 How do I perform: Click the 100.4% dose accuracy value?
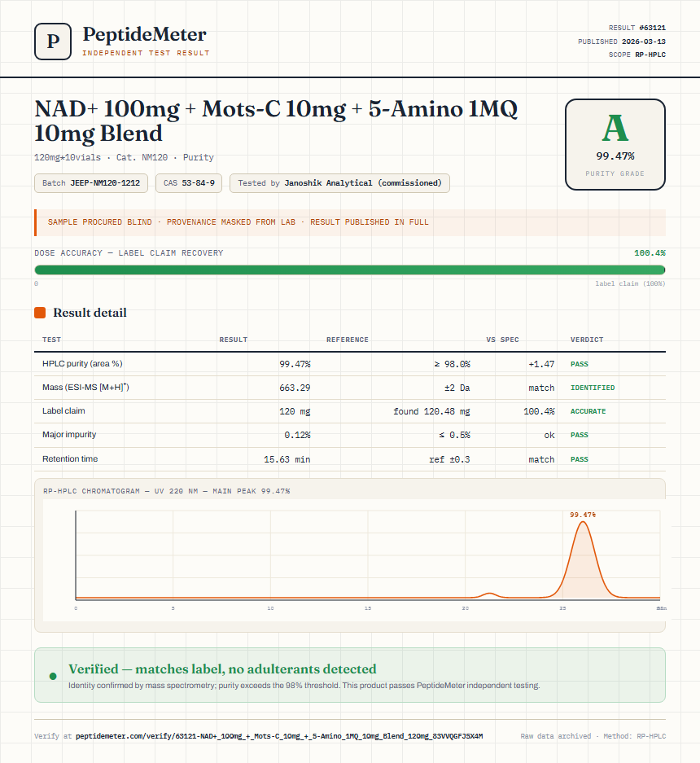click(650, 253)
